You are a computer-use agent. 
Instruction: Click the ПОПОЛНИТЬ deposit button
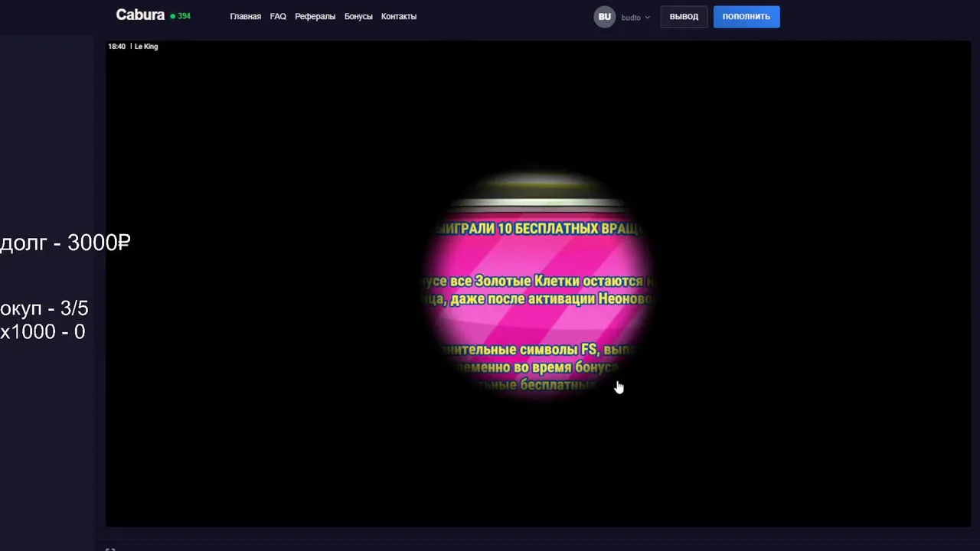[746, 17]
